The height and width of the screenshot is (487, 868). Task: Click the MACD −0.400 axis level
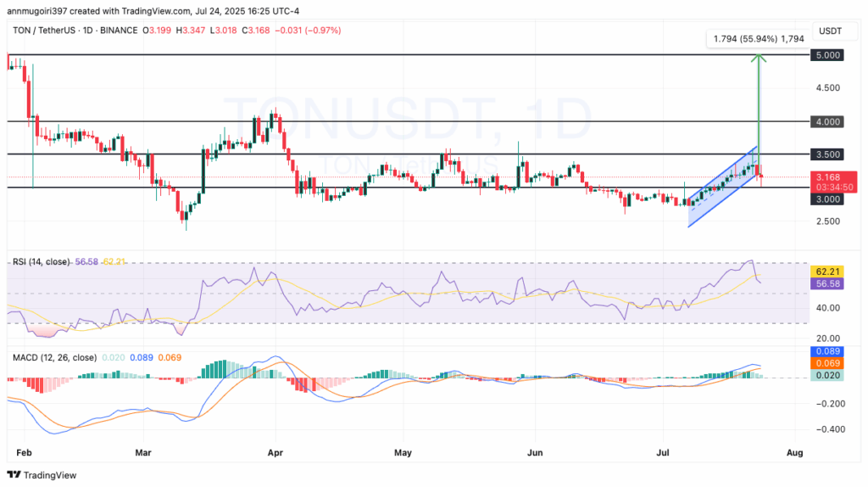click(831, 429)
